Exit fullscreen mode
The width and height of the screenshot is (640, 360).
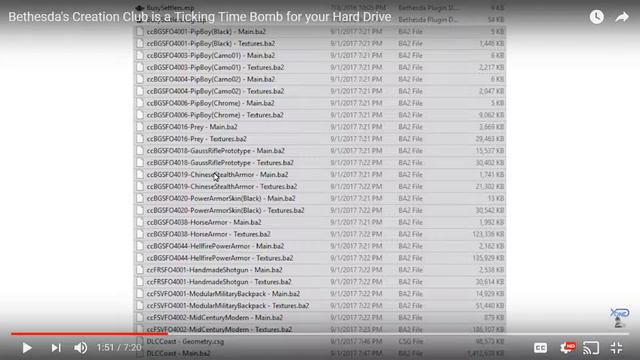tap(617, 348)
